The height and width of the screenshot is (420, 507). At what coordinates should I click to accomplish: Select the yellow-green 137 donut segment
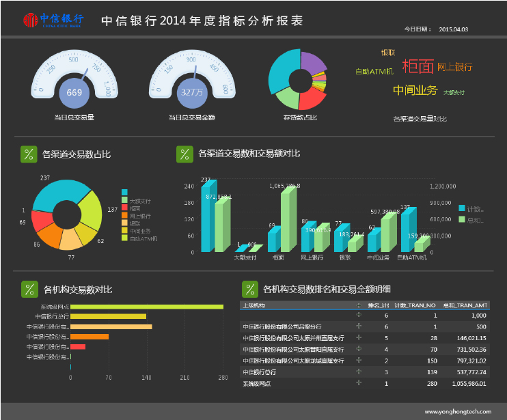click(x=91, y=210)
